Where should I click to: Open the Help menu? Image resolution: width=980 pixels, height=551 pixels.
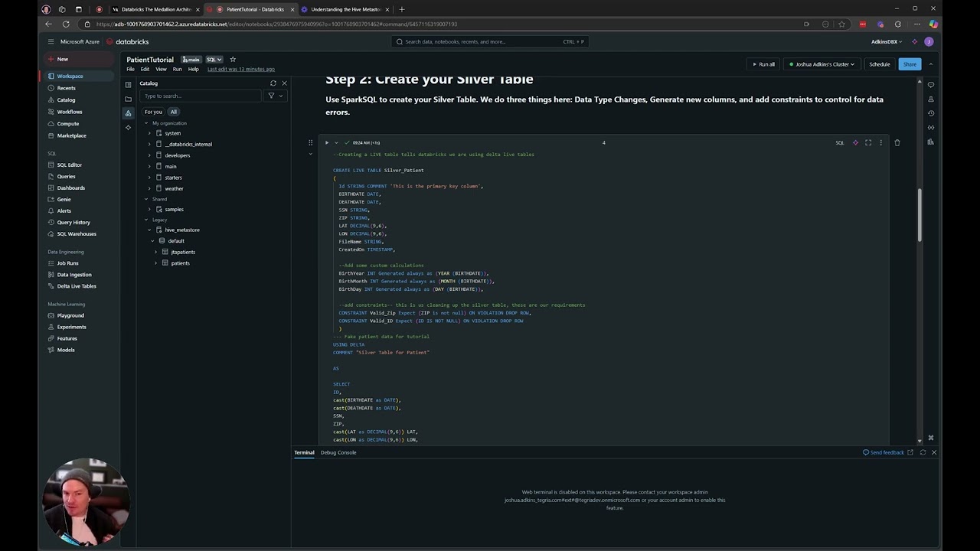pos(193,69)
